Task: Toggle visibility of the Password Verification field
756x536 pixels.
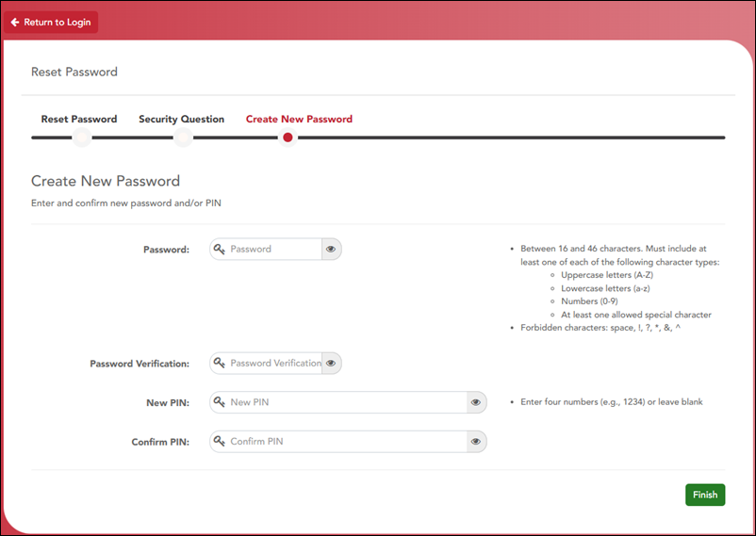Action: tap(331, 363)
